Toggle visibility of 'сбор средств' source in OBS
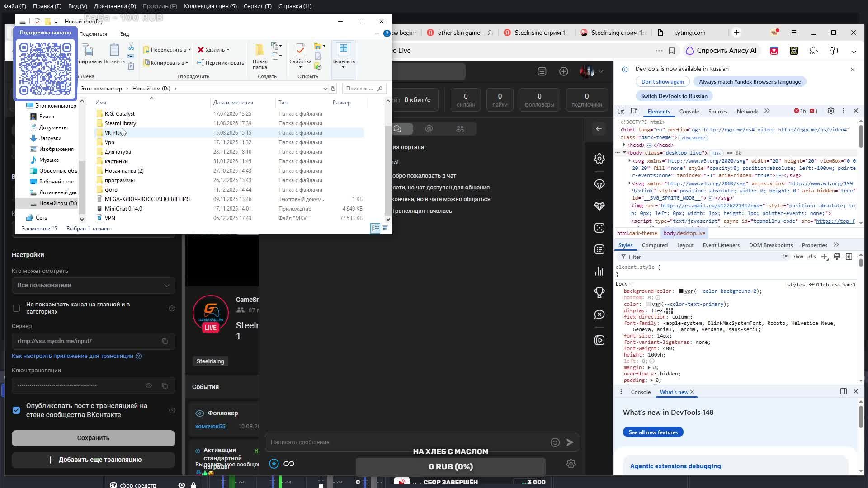This screenshot has width=868, height=488. pos(182,485)
